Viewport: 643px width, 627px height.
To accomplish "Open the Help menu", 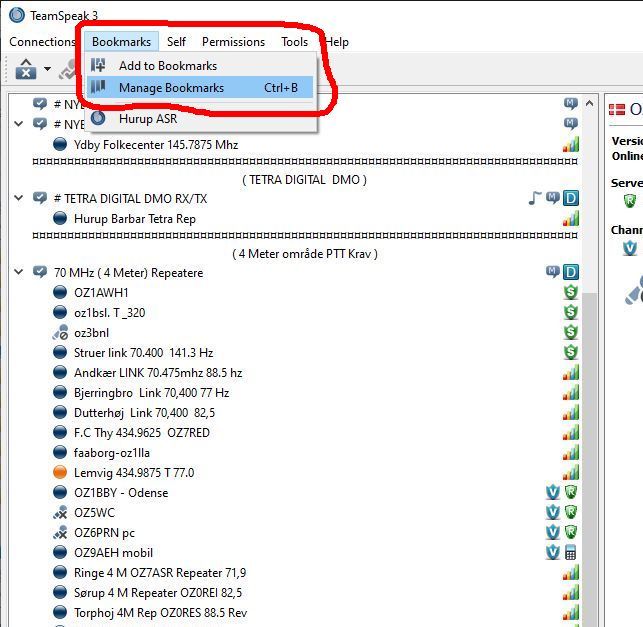I will tap(337, 42).
